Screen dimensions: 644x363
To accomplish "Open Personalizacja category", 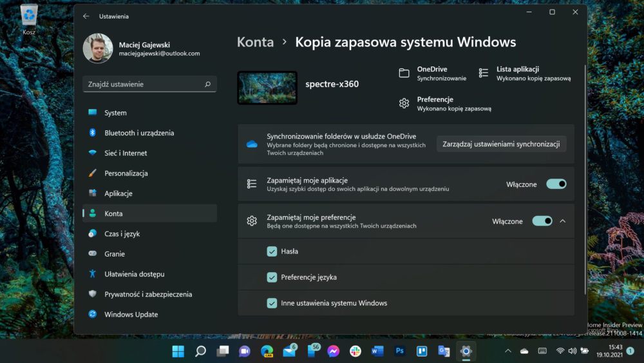I will (149, 173).
